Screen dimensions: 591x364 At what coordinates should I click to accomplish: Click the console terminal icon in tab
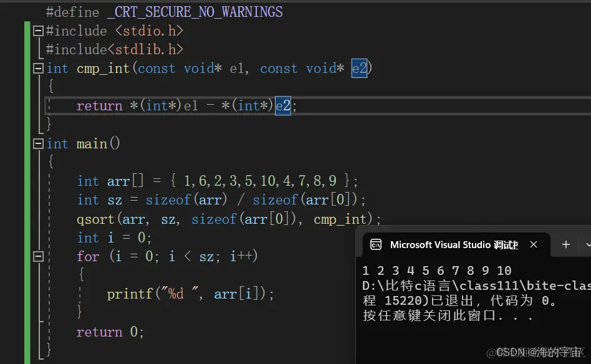(x=376, y=244)
